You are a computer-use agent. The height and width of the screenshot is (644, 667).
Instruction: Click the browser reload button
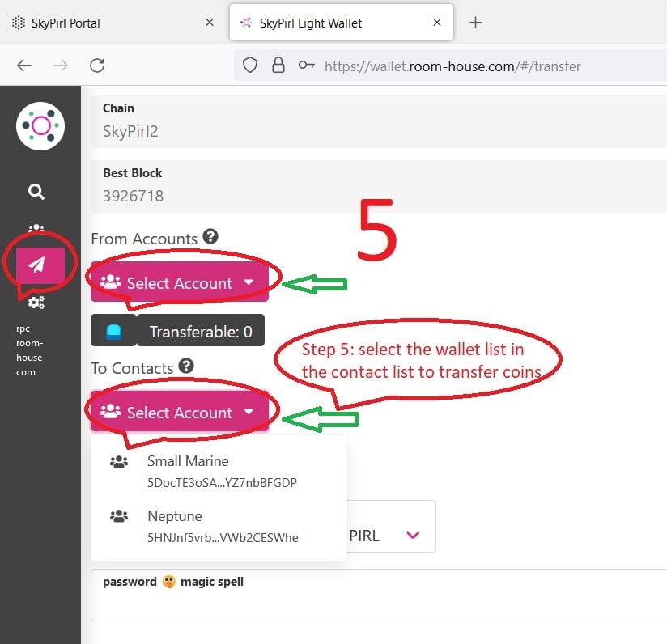point(97,66)
